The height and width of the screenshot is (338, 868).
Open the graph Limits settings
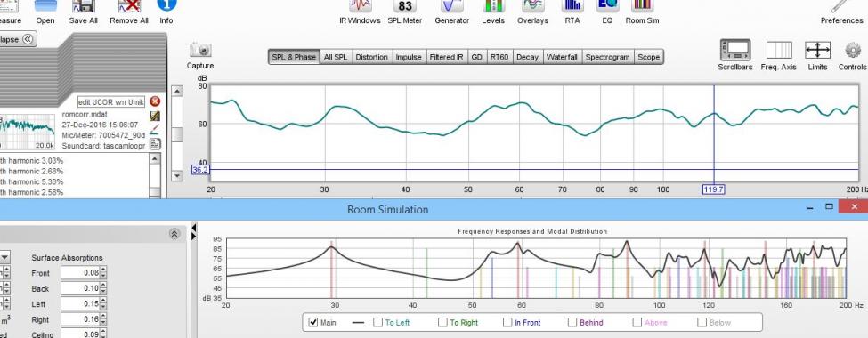(817, 51)
